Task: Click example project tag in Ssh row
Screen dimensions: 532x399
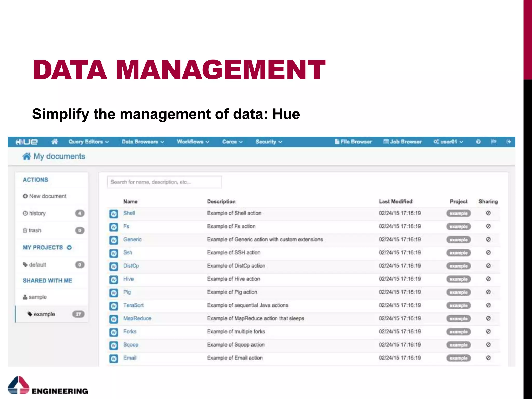Action: click(x=459, y=253)
